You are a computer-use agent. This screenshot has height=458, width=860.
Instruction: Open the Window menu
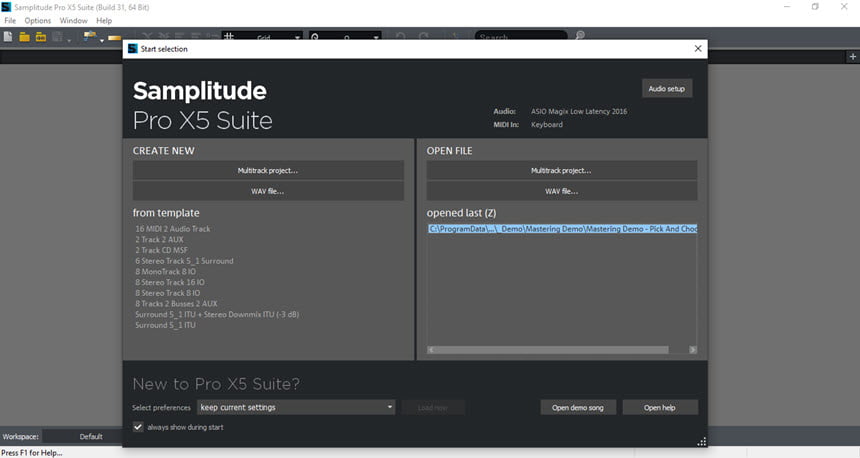73,20
